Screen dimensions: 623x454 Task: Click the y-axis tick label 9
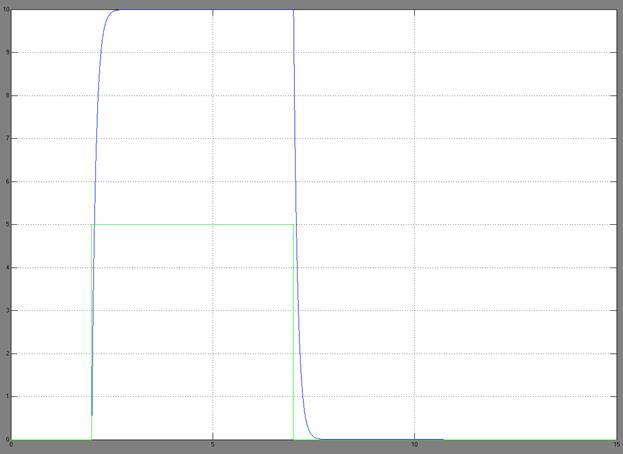point(8,52)
